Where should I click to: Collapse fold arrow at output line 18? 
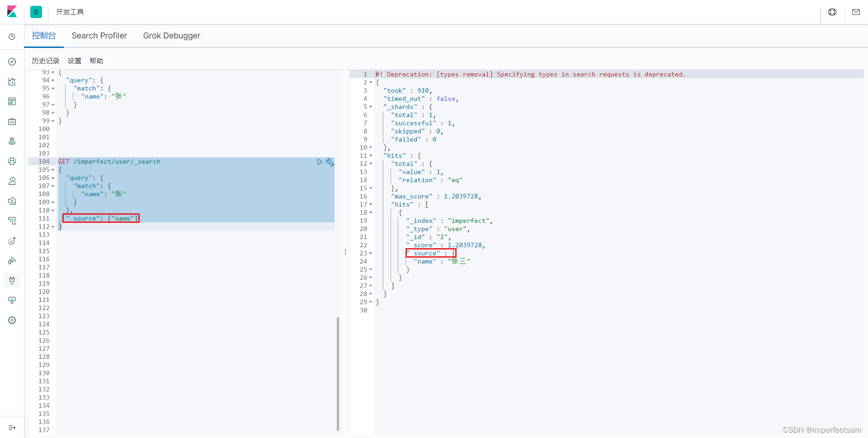[x=371, y=213]
